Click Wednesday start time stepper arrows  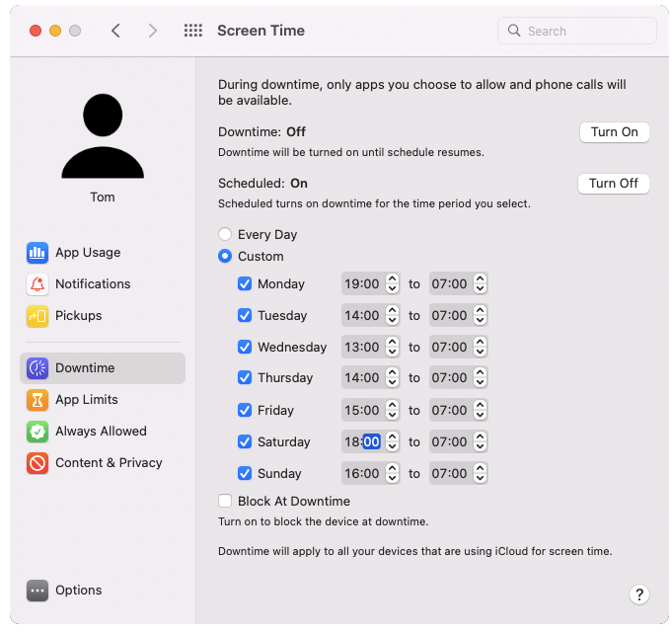point(392,347)
